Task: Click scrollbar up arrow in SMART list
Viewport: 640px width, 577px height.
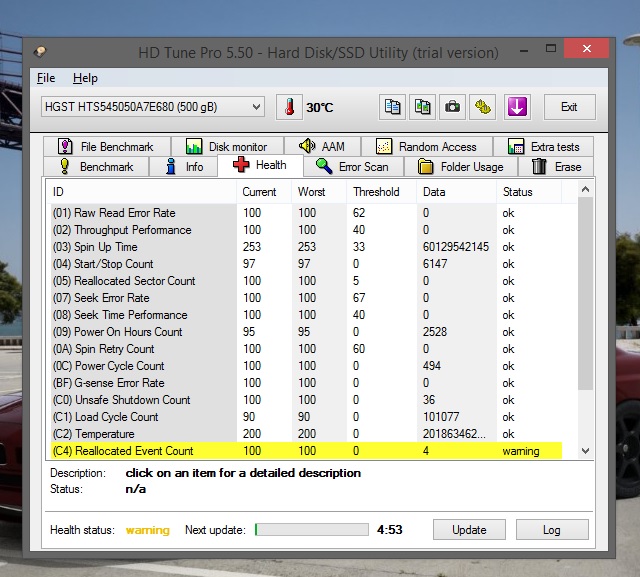Action: pos(585,189)
